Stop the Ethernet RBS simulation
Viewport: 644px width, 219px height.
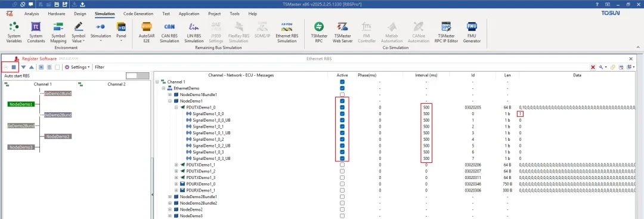tap(14, 67)
